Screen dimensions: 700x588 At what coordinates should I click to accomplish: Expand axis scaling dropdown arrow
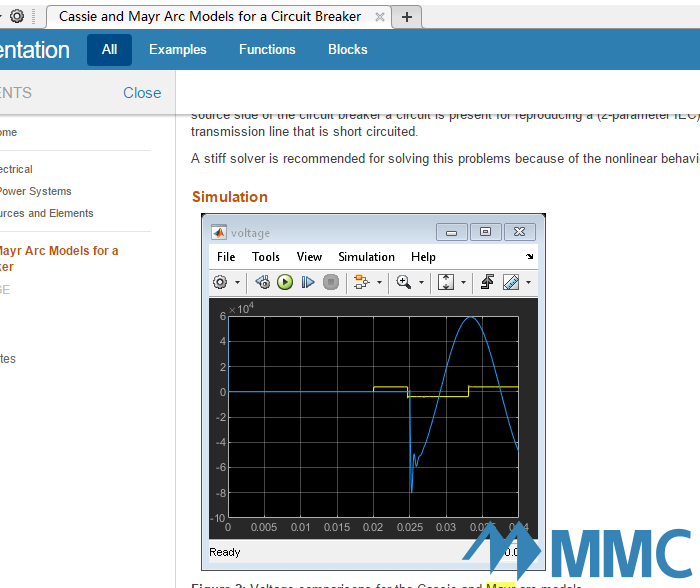(463, 283)
